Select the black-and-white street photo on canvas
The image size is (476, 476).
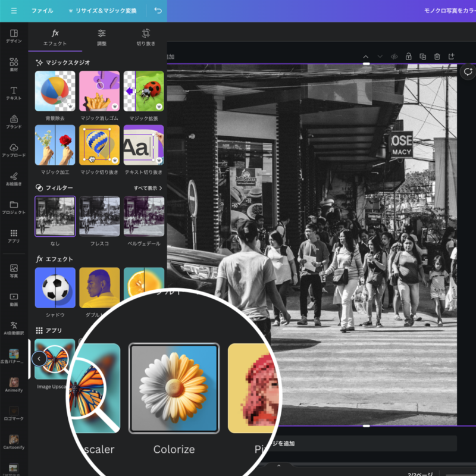[x=312, y=245]
